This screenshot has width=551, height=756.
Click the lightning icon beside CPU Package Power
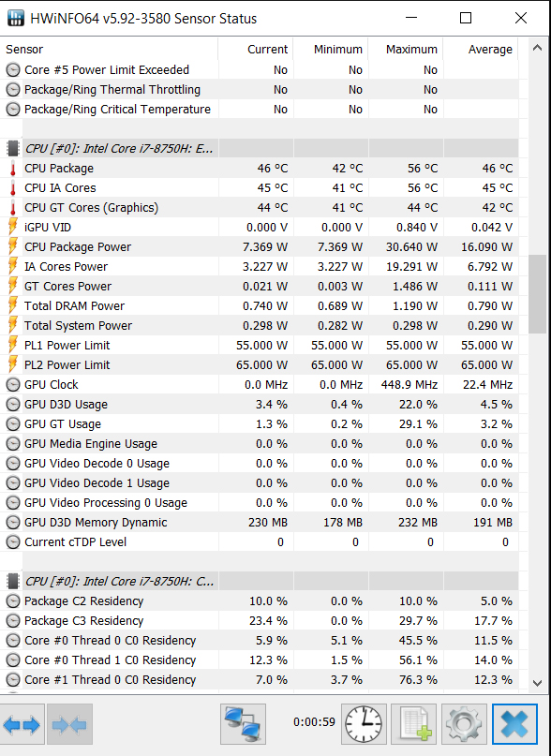[13, 247]
